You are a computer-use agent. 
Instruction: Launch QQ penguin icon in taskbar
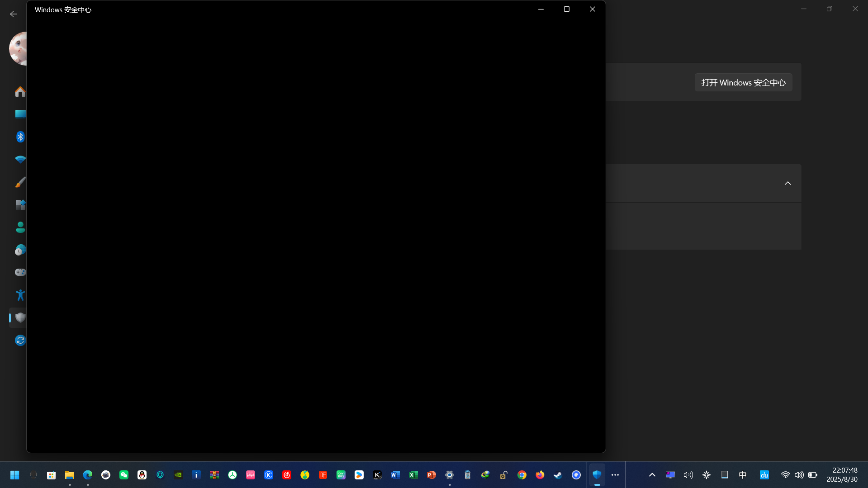pyautogui.click(x=142, y=475)
